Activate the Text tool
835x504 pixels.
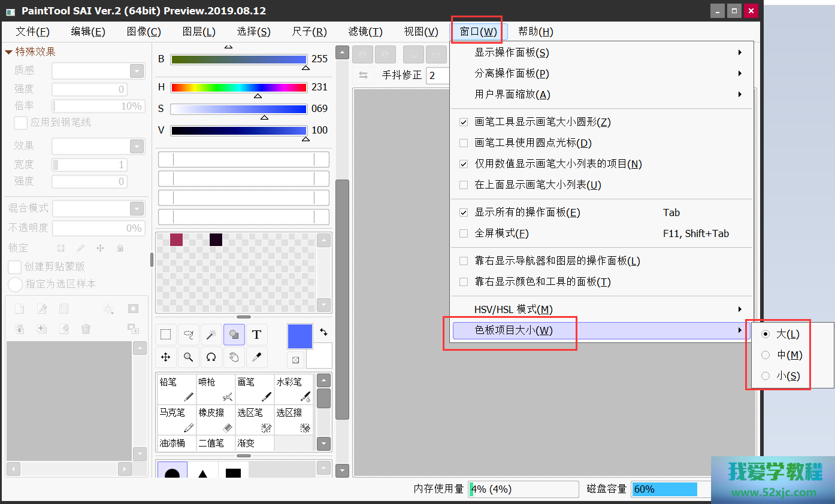[x=256, y=335]
